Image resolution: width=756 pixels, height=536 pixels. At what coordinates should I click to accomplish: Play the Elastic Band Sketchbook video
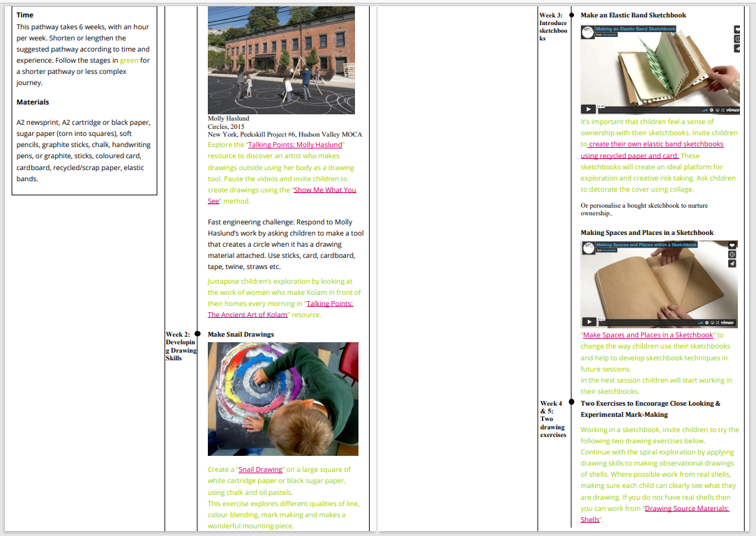[589, 109]
